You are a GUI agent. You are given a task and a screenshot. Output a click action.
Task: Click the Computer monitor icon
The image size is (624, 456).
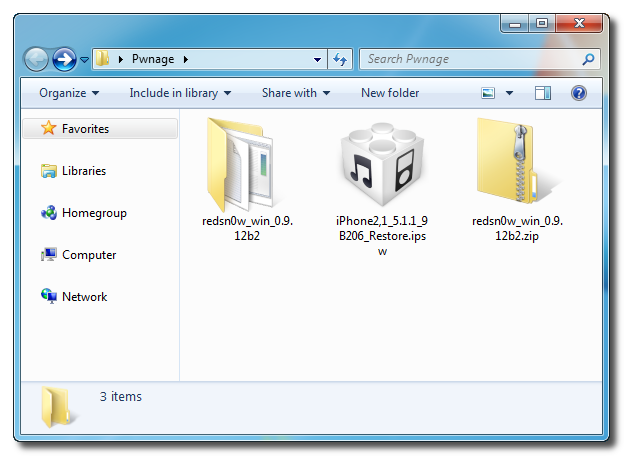click(x=49, y=255)
